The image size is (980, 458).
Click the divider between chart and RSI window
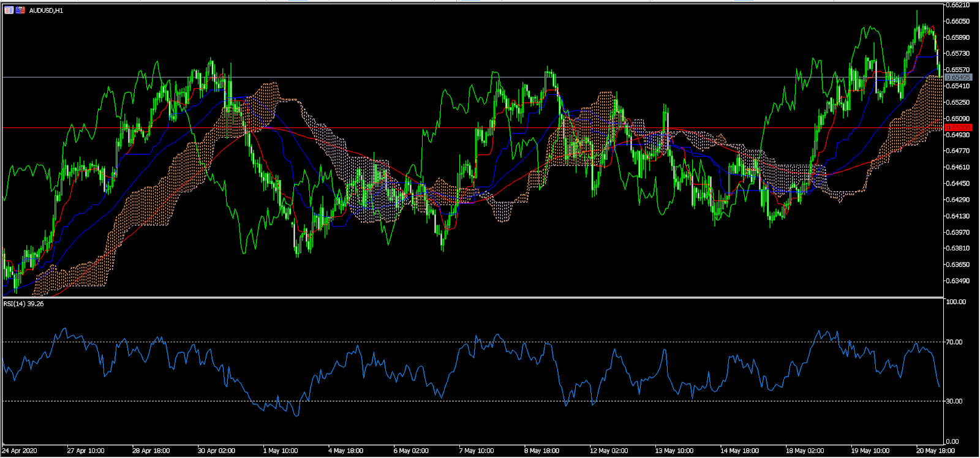[472, 298]
